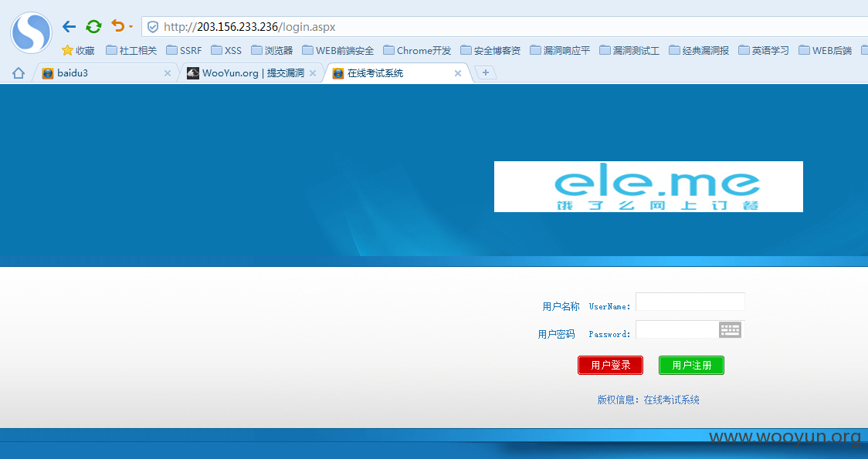Click the Password input field
The width and height of the screenshot is (868, 459).
tap(690, 329)
